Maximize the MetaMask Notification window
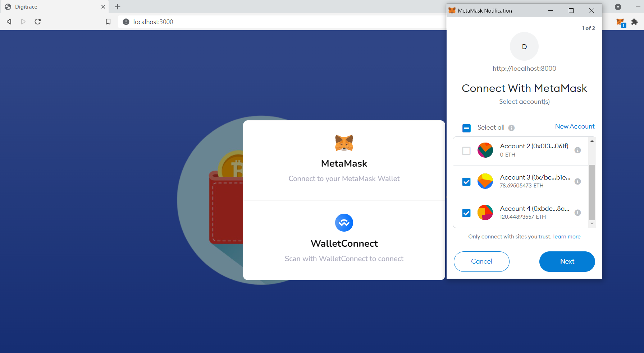The image size is (644, 353). point(571,11)
